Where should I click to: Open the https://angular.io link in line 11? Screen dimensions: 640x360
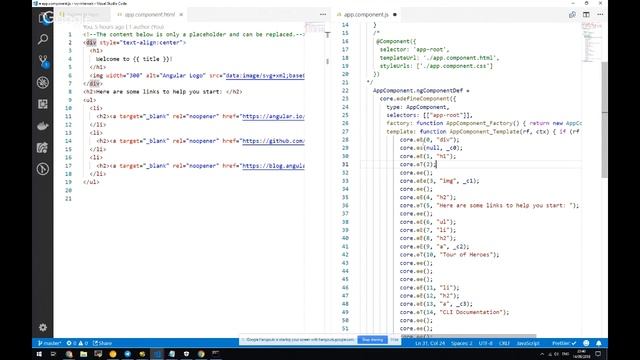(x=273, y=116)
